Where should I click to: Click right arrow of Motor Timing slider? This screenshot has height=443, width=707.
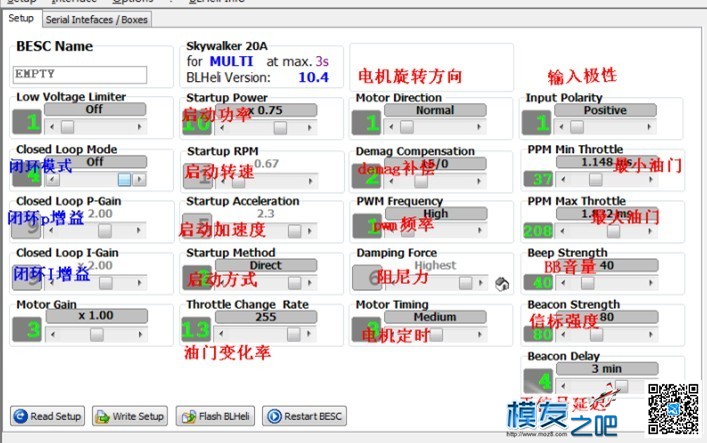pos(480,334)
